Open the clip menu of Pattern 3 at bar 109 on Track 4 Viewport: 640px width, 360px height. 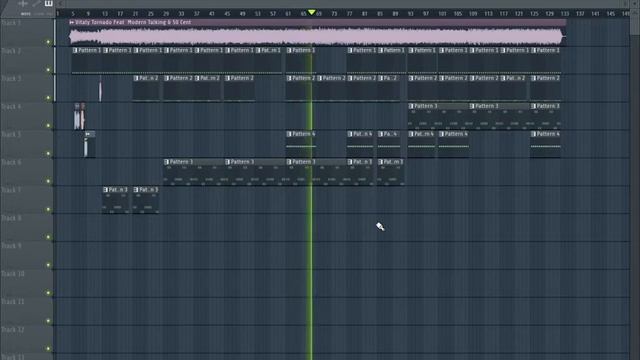click(472, 106)
